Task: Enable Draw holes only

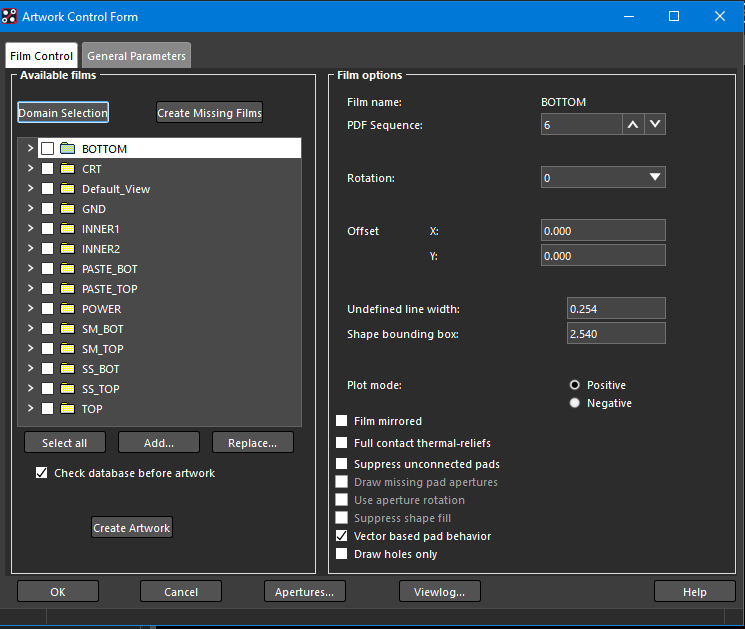Action: (342, 553)
